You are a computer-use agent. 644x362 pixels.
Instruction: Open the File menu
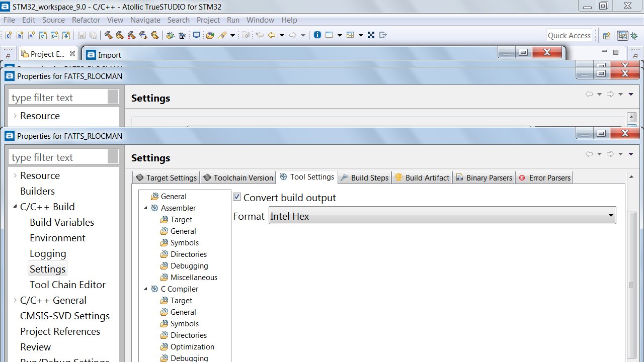coord(9,20)
